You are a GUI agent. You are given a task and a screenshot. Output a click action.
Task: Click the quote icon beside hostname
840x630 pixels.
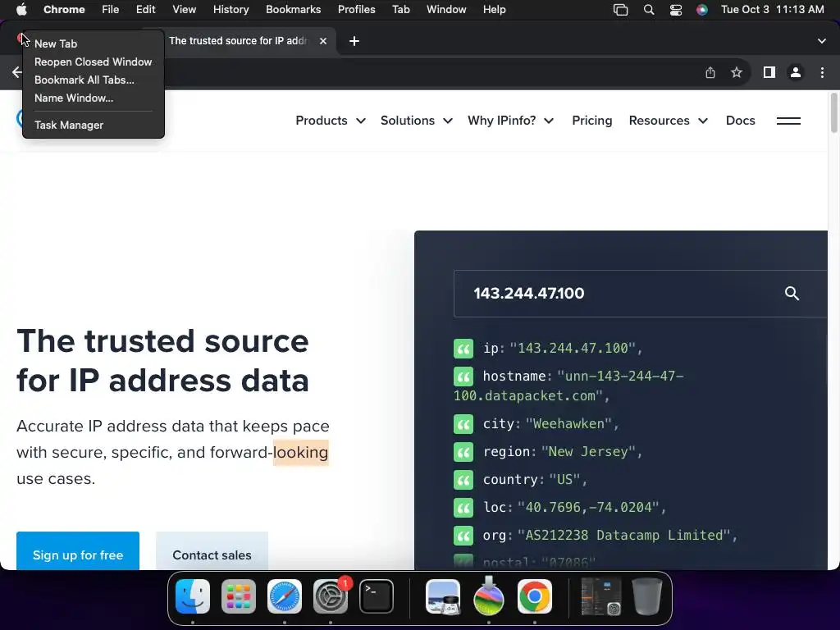pos(463,377)
